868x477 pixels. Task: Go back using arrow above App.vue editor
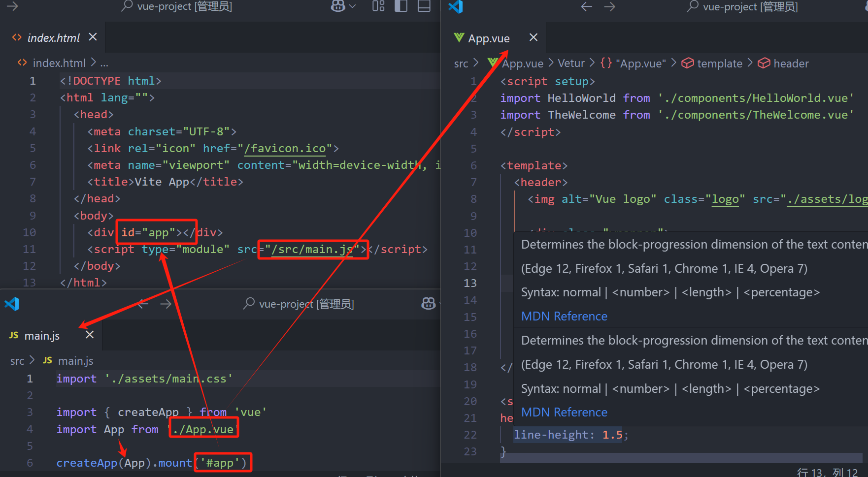pyautogui.click(x=586, y=7)
